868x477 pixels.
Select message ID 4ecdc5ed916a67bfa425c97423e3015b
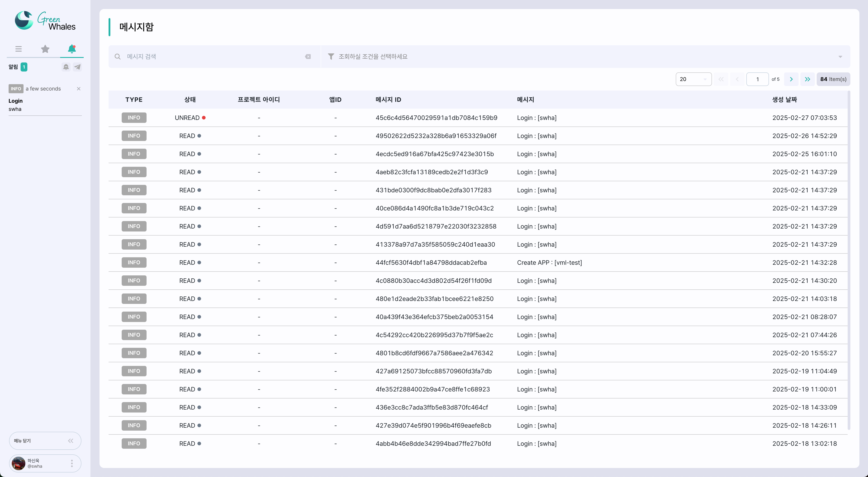[435, 154]
